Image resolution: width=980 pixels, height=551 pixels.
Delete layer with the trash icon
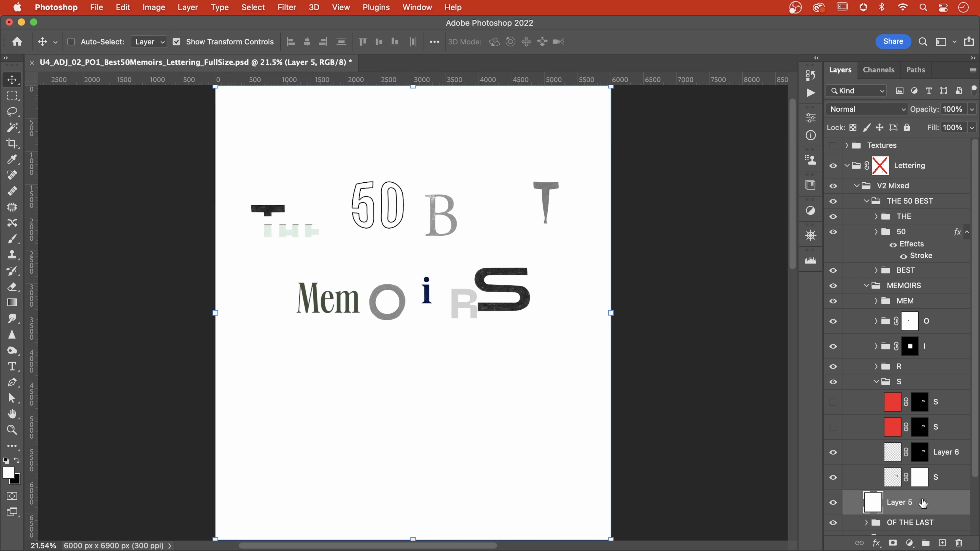[x=959, y=543]
